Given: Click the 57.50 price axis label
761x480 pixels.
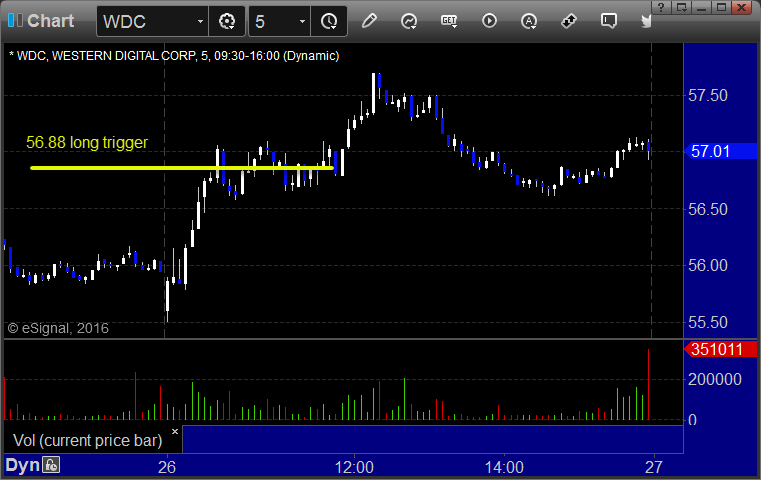Looking at the screenshot, I should click(x=708, y=95).
